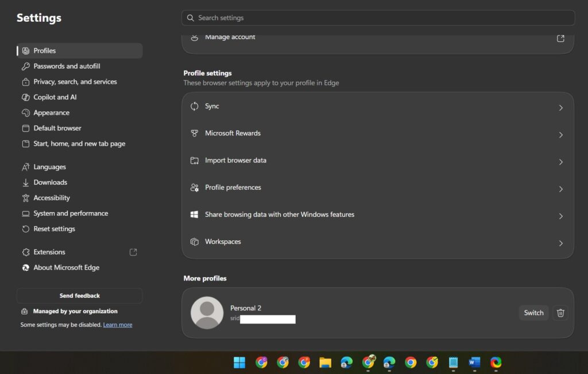This screenshot has height=374, width=588.
Task: Click the Send feedback button
Action: 79,295
